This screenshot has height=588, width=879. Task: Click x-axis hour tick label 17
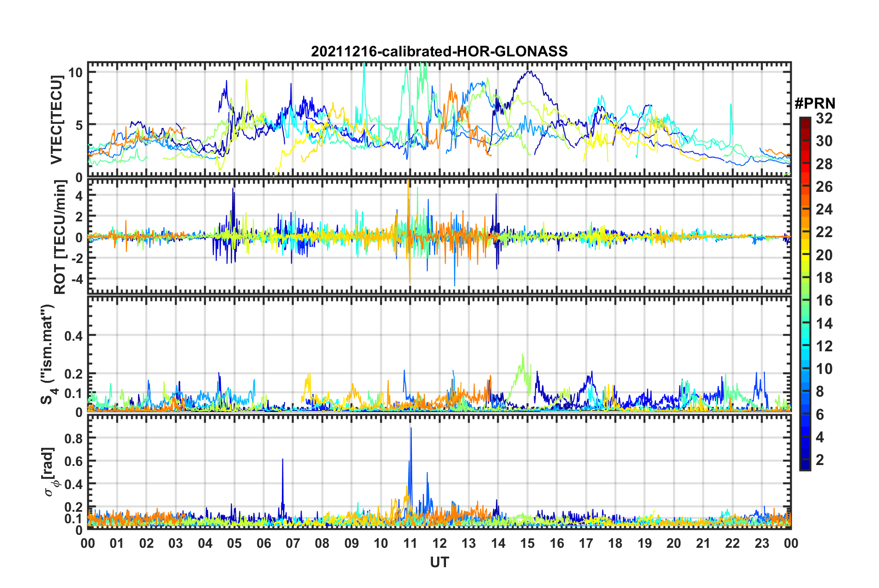586,543
